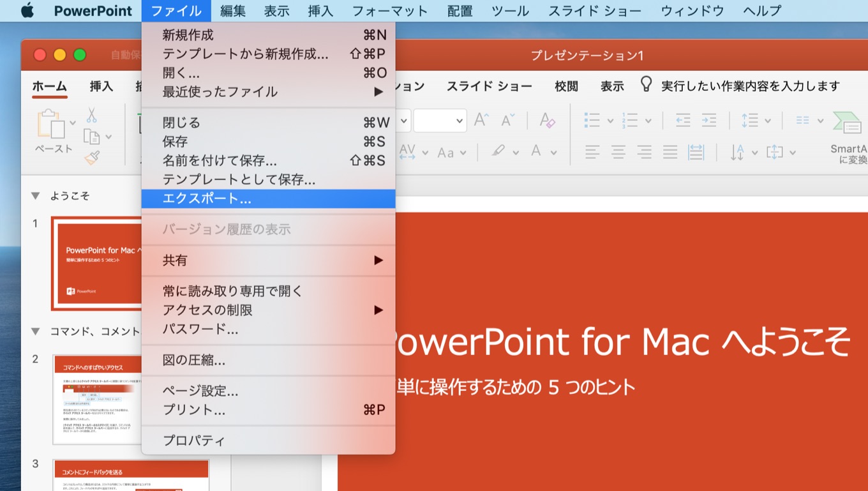868x491 pixels.
Task: Open the bullet style dropdown arrow
Action: [610, 121]
